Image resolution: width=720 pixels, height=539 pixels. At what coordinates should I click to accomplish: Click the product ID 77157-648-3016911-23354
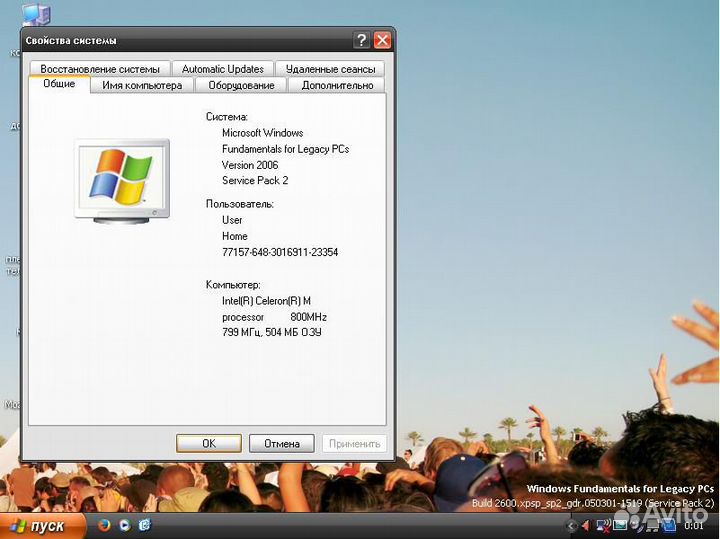pyautogui.click(x=280, y=252)
